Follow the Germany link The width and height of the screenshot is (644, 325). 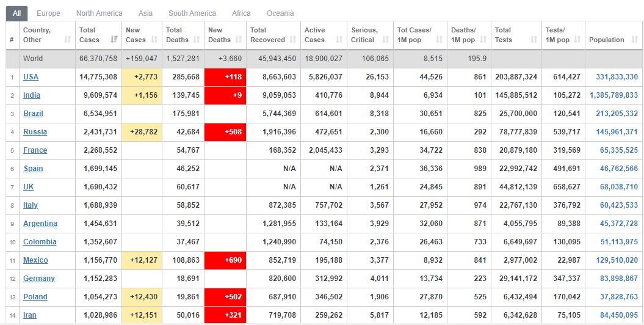[39, 279]
